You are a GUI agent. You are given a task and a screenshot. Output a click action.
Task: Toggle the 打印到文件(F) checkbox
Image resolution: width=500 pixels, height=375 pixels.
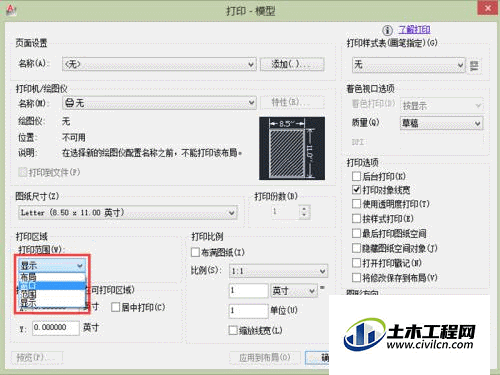(22, 172)
